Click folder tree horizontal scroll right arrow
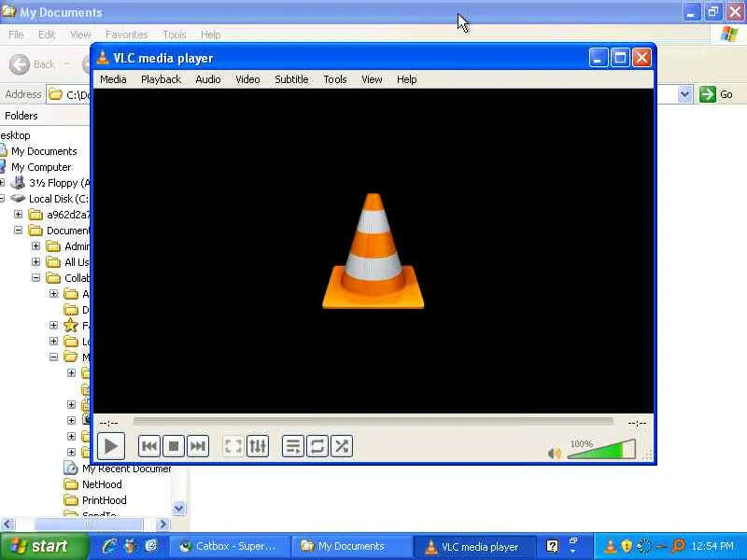The image size is (747, 560). [x=162, y=525]
